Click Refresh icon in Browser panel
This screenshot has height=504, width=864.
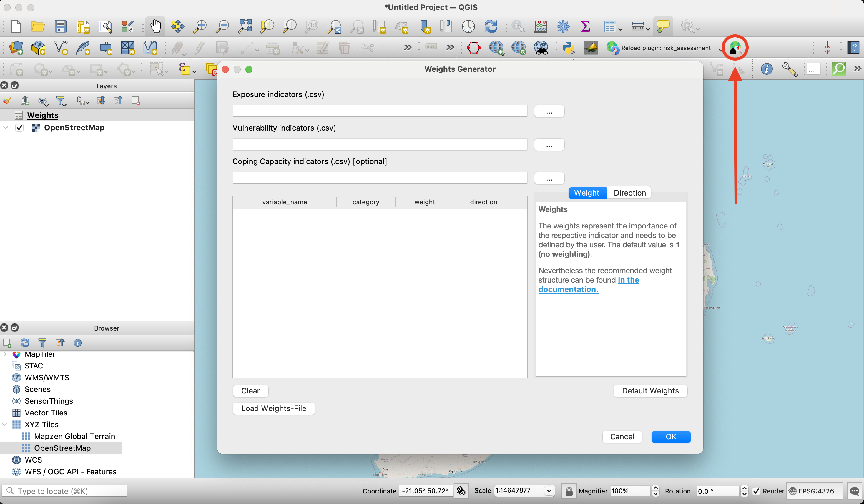(25, 343)
